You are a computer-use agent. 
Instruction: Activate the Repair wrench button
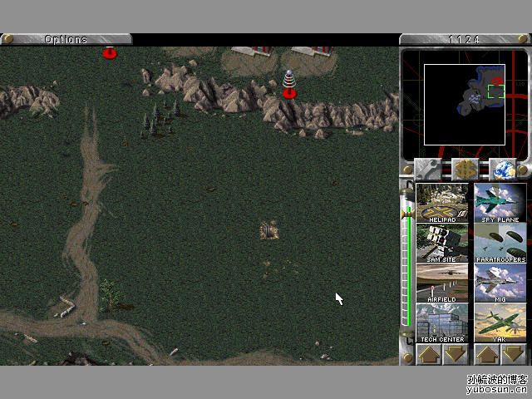pyautogui.click(x=427, y=169)
